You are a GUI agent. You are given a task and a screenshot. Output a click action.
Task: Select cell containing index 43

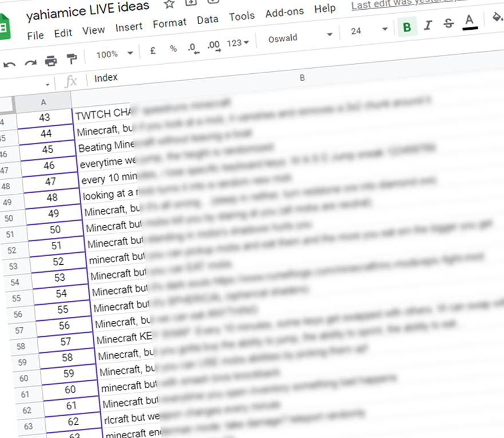point(45,118)
